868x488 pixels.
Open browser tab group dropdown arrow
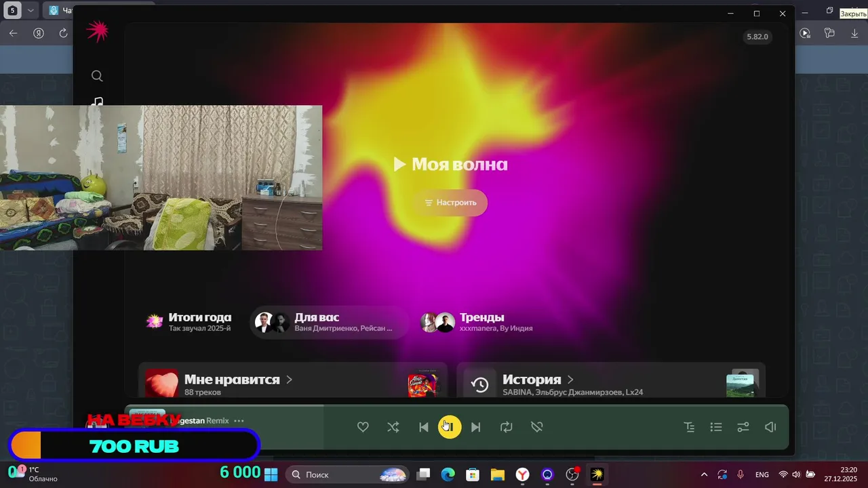pyautogui.click(x=31, y=11)
